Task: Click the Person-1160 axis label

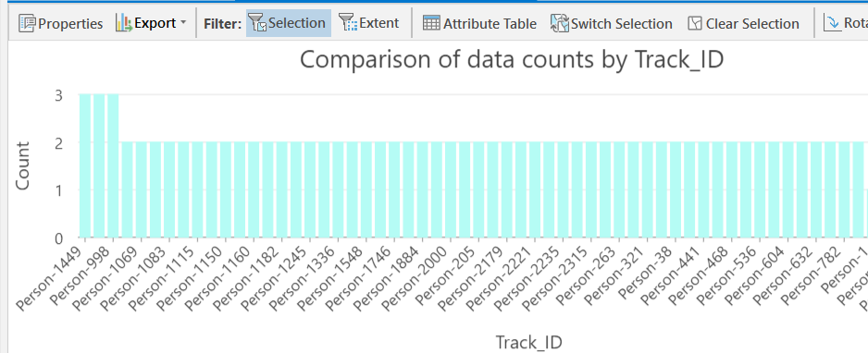Action: (x=218, y=279)
